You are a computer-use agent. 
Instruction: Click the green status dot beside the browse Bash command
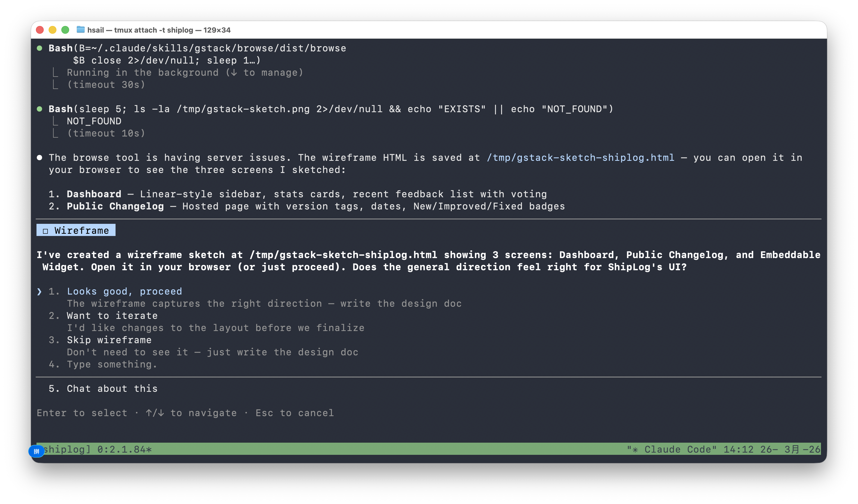click(x=40, y=48)
